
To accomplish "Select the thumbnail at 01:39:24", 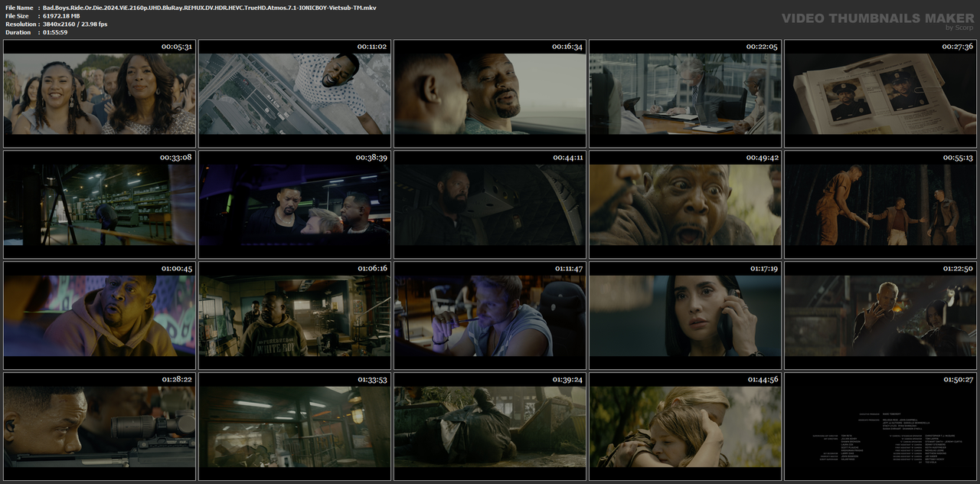I will click(x=490, y=427).
